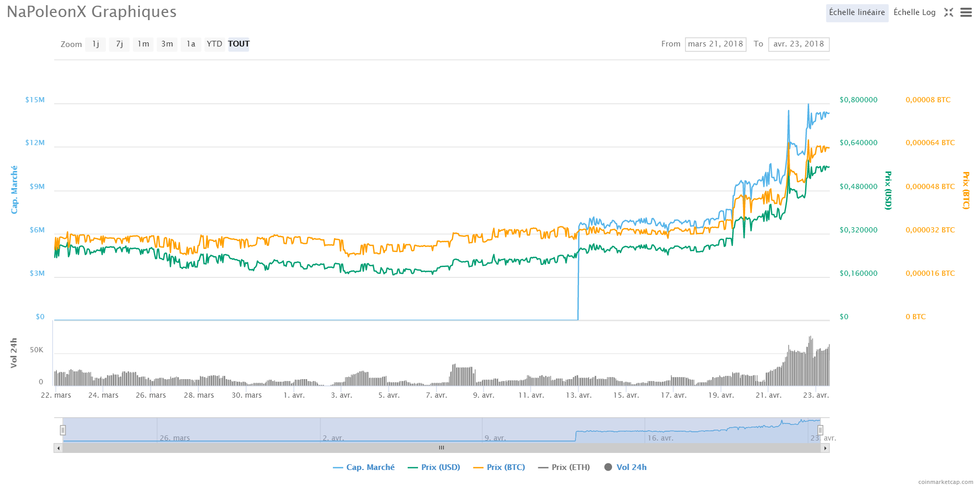Grab right navigator range handle
Viewport: 980px width, 486px height.
(x=820, y=430)
